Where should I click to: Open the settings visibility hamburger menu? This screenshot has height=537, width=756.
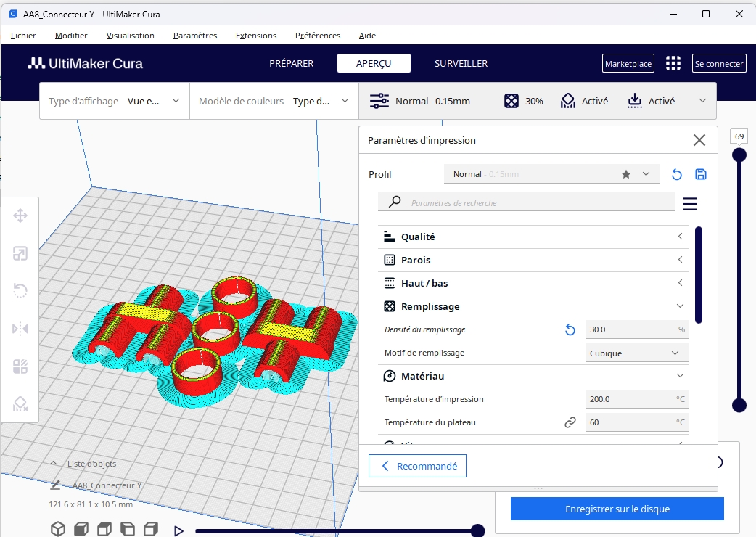[690, 204]
